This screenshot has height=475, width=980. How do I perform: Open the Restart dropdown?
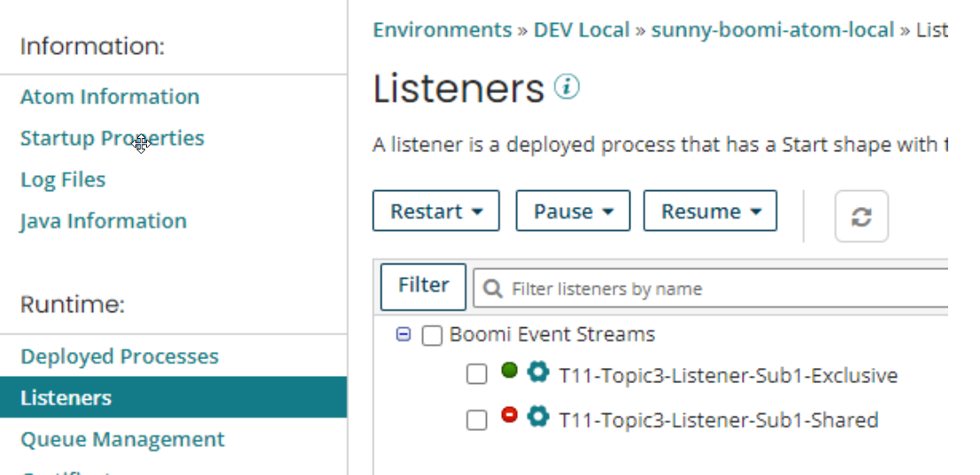click(x=436, y=211)
